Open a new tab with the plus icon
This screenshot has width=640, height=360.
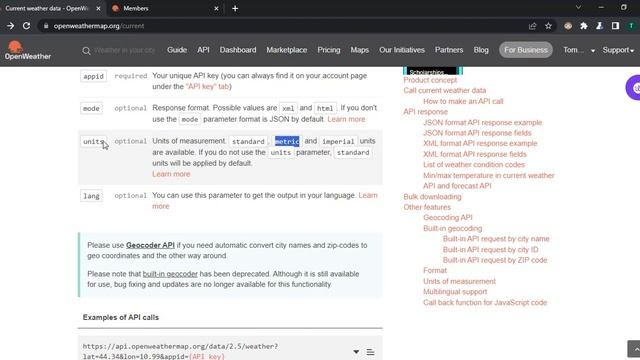point(235,8)
